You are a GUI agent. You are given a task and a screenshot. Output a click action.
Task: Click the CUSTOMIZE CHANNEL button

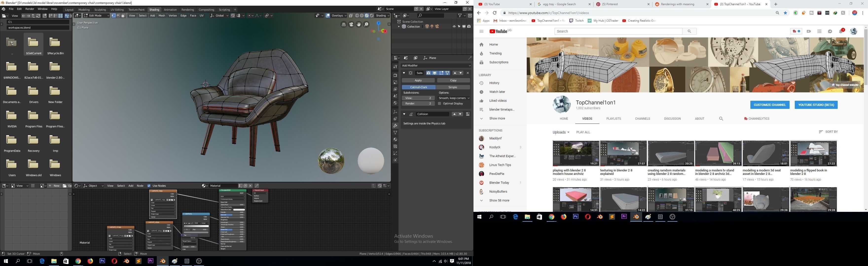click(769, 105)
